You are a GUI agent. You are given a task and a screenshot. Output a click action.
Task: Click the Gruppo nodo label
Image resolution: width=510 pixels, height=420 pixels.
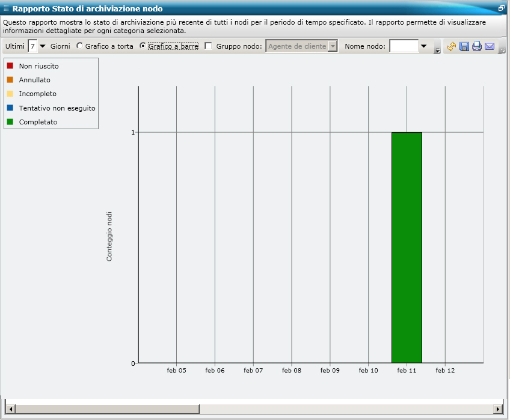pyautogui.click(x=239, y=46)
